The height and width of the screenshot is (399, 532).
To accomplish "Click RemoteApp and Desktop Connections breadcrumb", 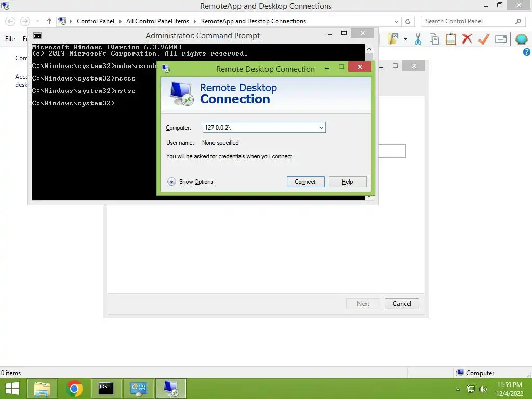I will [x=254, y=21].
